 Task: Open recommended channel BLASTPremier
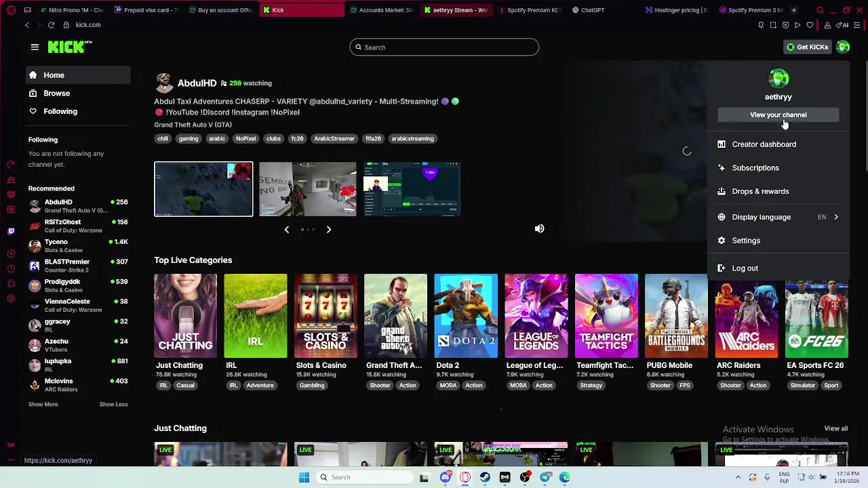tap(78, 266)
